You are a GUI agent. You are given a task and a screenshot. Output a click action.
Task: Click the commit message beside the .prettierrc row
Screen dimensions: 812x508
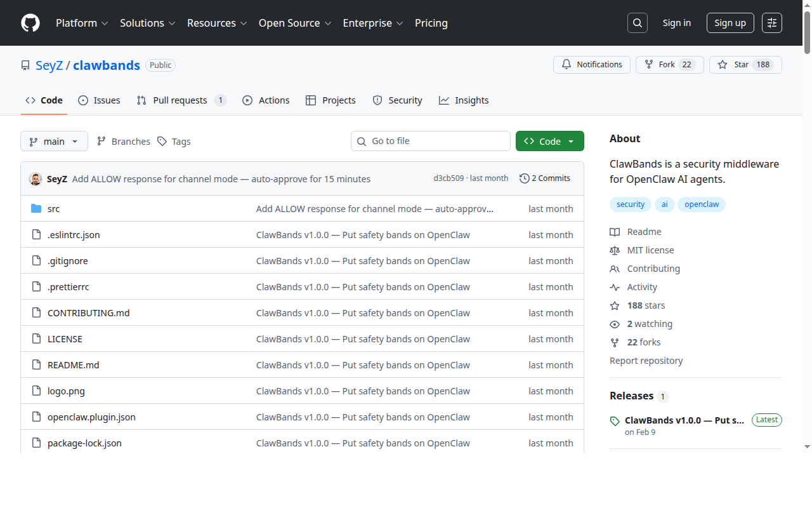click(363, 287)
